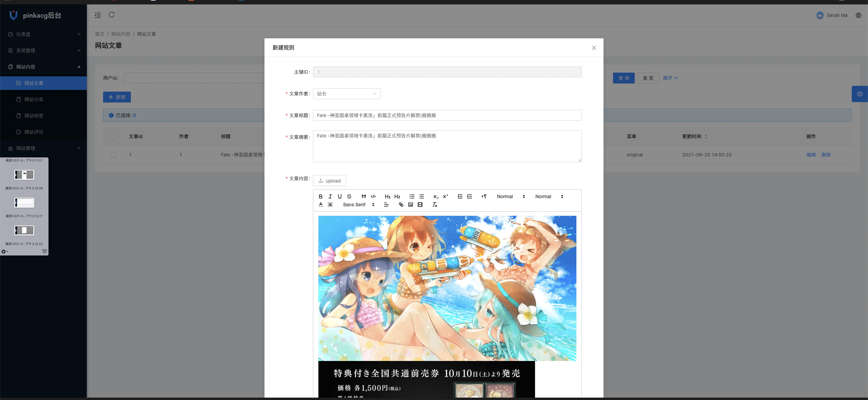This screenshot has width=868, height=400.
Task: Create an ordered numbered list
Action: coord(412,196)
